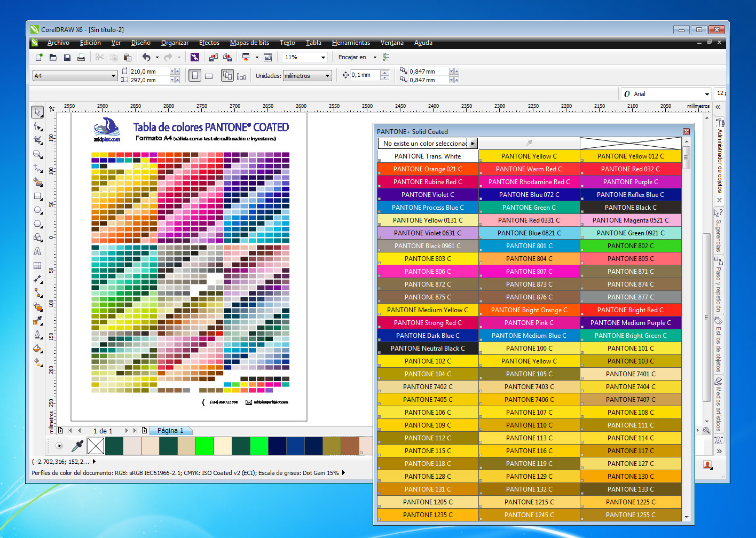The height and width of the screenshot is (538, 756).
Task: Close the PANTONE+ Solid Coated palette
Action: click(x=686, y=131)
